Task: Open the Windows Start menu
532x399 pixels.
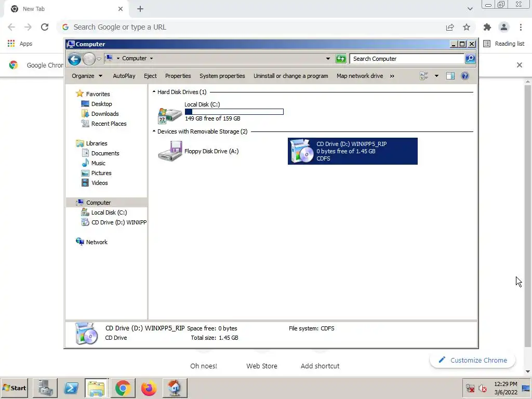Action: tap(14, 388)
